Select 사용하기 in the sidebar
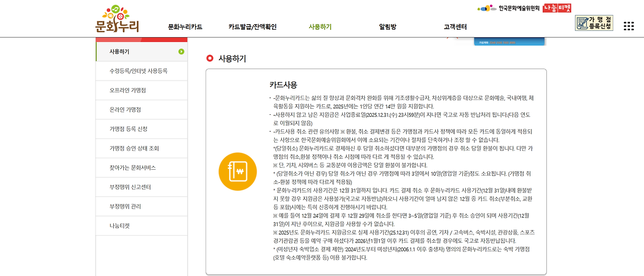Viewport: 644px width, 276px height. 141,51
